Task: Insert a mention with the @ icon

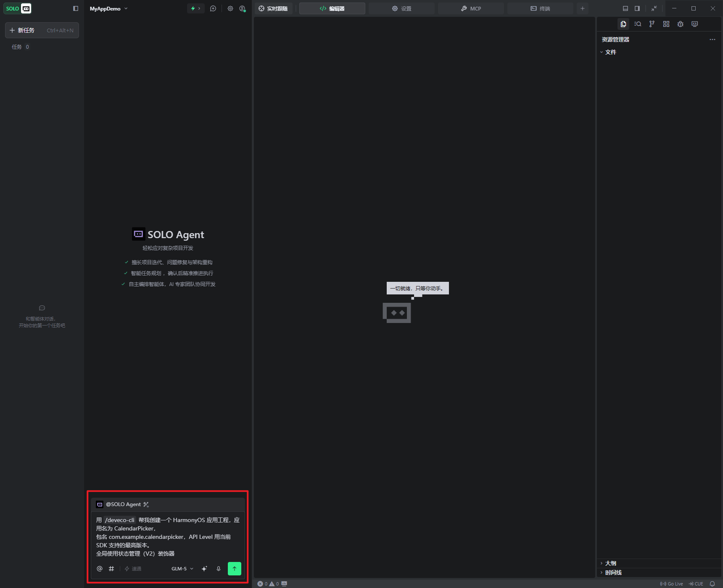Action: (x=100, y=569)
